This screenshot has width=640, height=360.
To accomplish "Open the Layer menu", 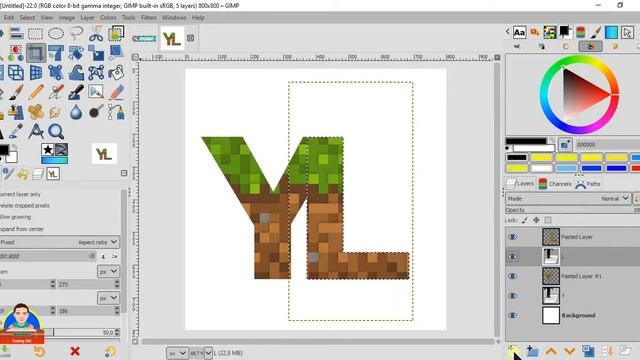I will click(87, 18).
